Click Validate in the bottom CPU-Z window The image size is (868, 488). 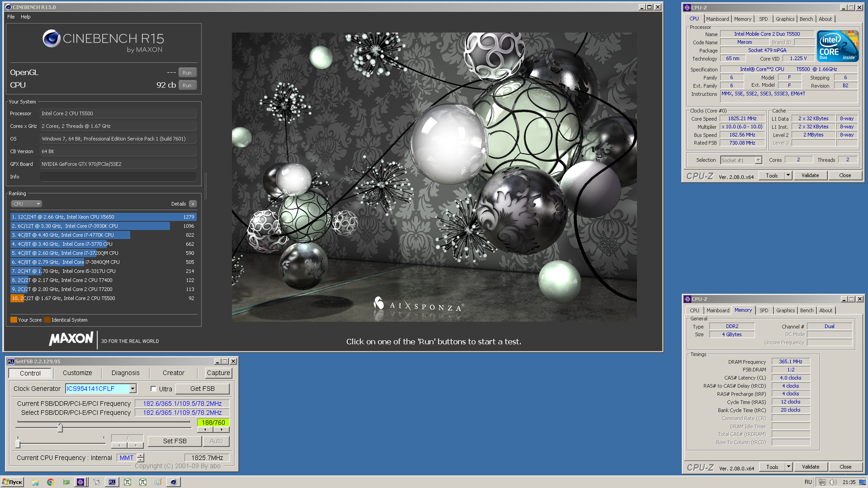tap(810, 467)
